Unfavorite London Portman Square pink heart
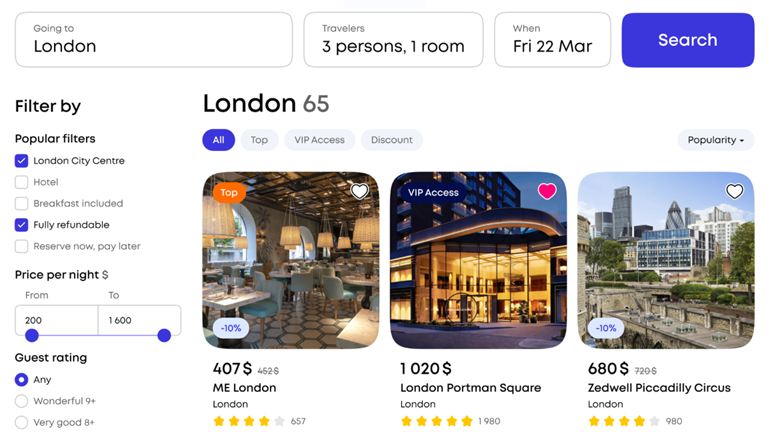This screenshot has height=432, width=775. (547, 191)
